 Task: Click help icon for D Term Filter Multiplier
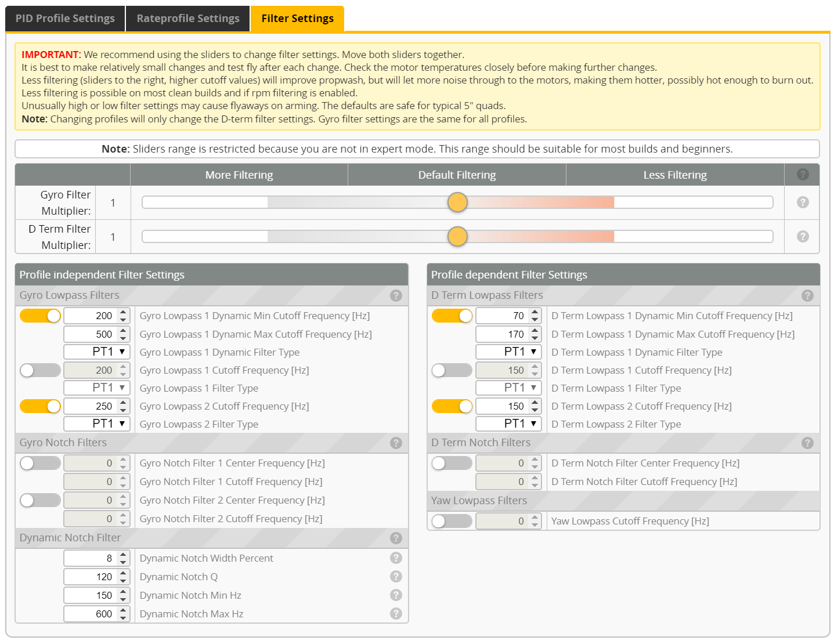802,236
